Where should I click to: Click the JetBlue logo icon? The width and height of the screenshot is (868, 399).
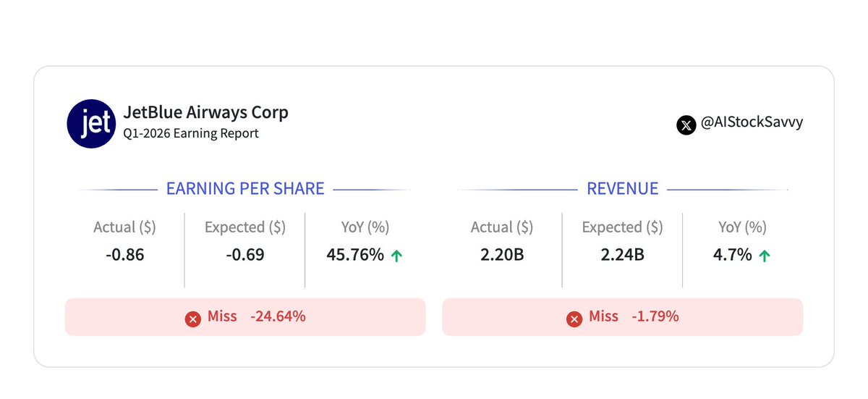(x=91, y=123)
